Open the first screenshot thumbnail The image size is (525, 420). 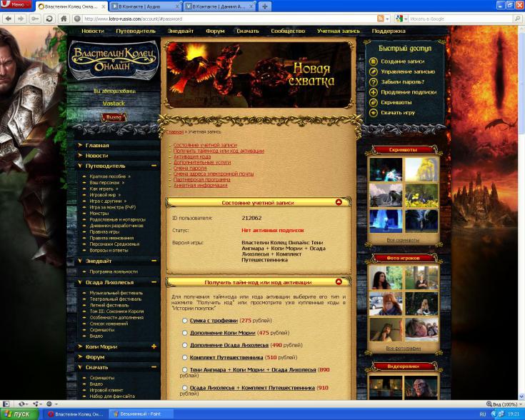pos(386,169)
